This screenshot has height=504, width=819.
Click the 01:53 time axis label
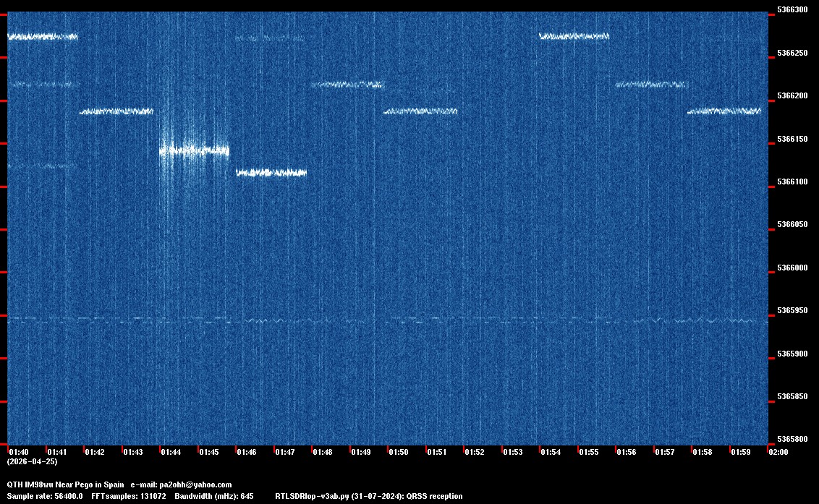click(x=513, y=452)
